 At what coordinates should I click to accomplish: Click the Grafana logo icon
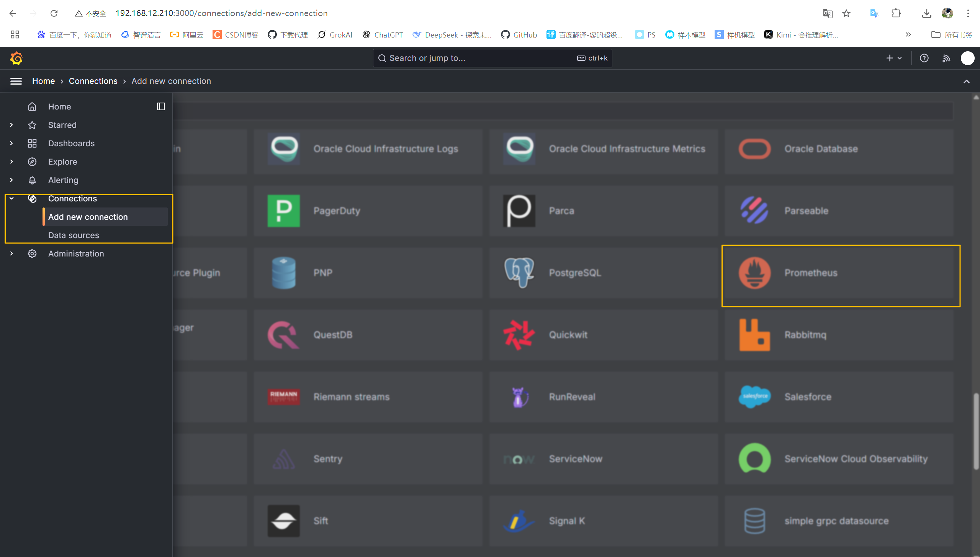(16, 58)
